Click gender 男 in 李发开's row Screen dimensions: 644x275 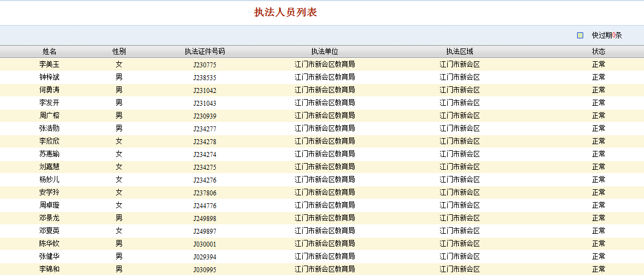(x=119, y=102)
